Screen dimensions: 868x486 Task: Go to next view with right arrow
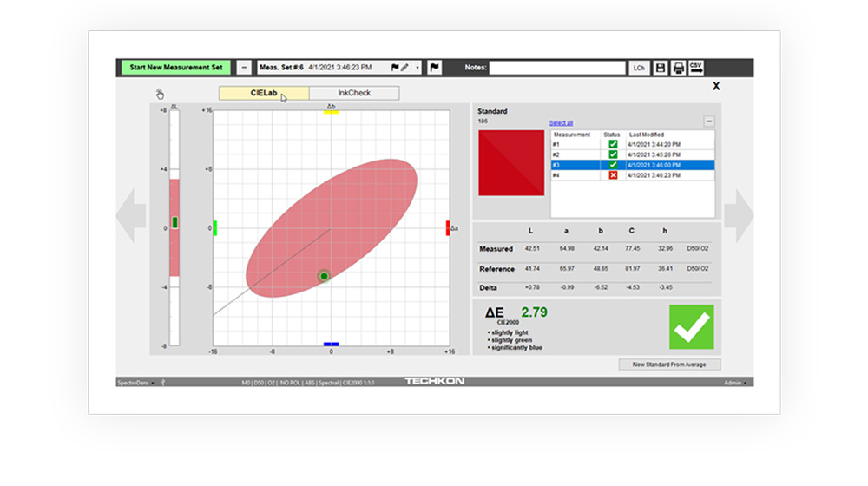[739, 215]
